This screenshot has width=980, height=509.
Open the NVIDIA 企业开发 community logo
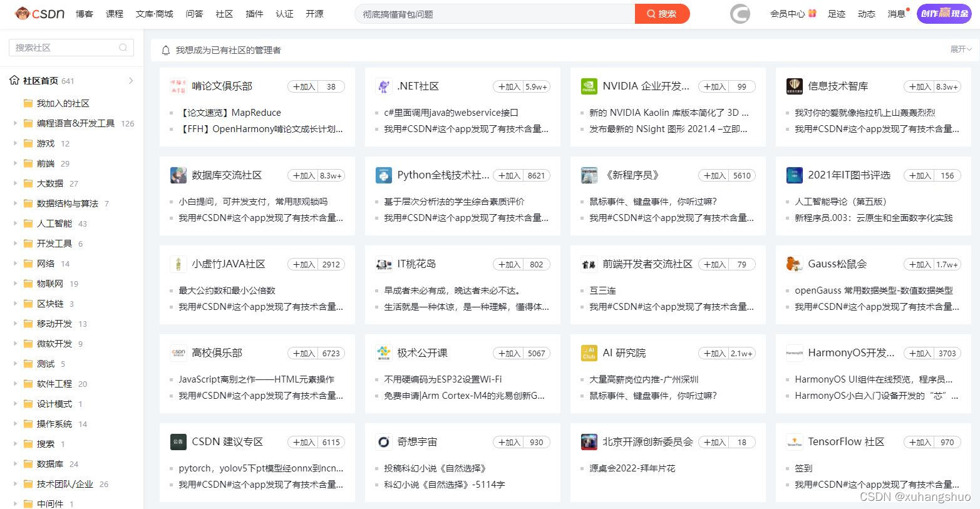tap(589, 86)
